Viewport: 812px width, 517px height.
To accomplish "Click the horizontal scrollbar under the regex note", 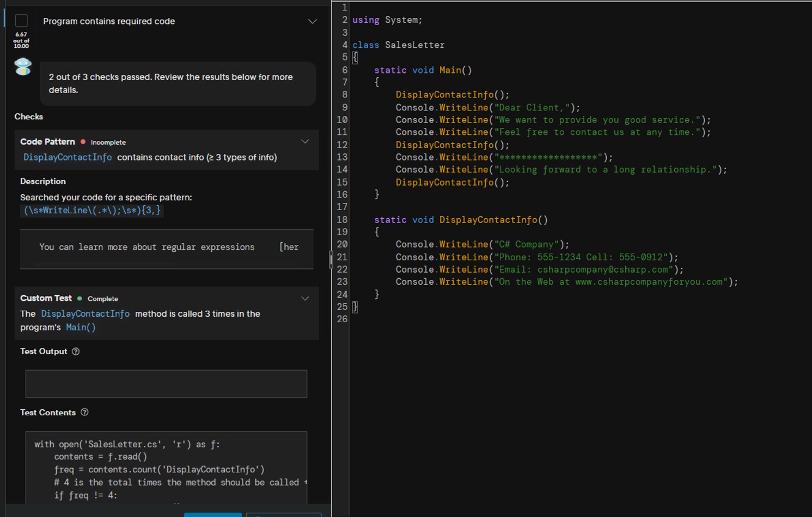I will pos(105,264).
